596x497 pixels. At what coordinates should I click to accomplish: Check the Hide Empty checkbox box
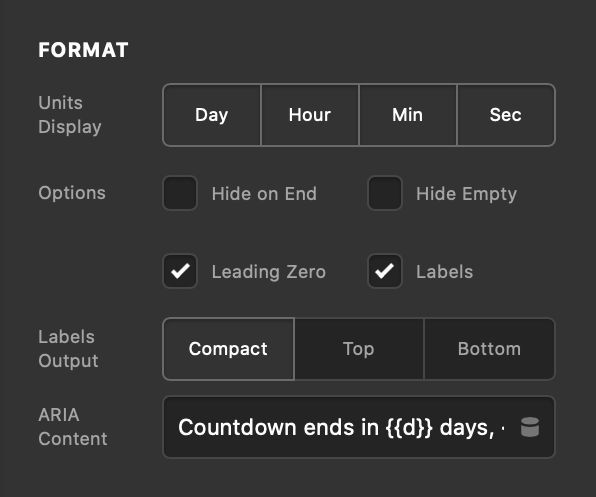pyautogui.click(x=385, y=193)
